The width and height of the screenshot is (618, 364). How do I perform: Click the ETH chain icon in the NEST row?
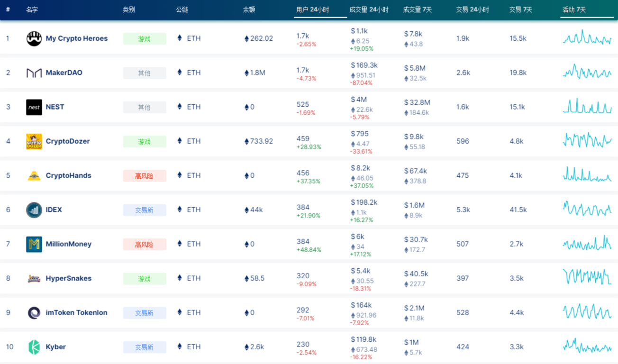(180, 107)
